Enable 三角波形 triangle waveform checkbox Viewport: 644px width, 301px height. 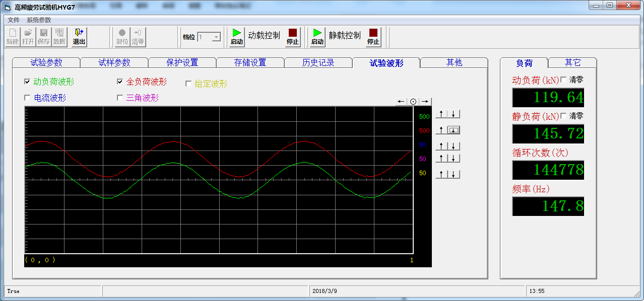point(120,98)
